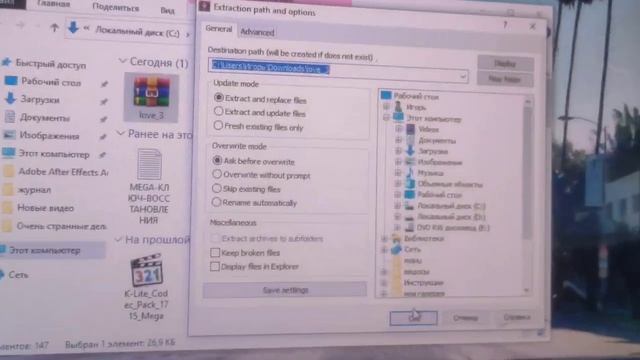The height and width of the screenshot is (360, 640).
Task: Click the question mark help icon in dialog title
Action: pyautogui.click(x=505, y=25)
